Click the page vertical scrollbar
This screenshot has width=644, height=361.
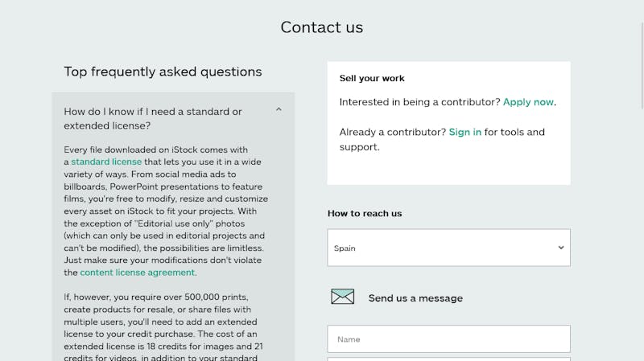(642, 66)
